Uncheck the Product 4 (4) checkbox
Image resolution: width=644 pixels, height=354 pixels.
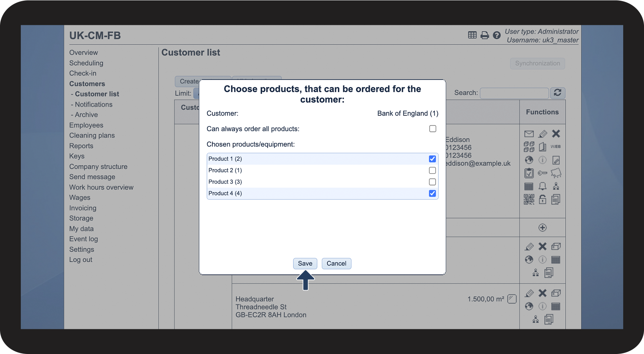click(432, 193)
